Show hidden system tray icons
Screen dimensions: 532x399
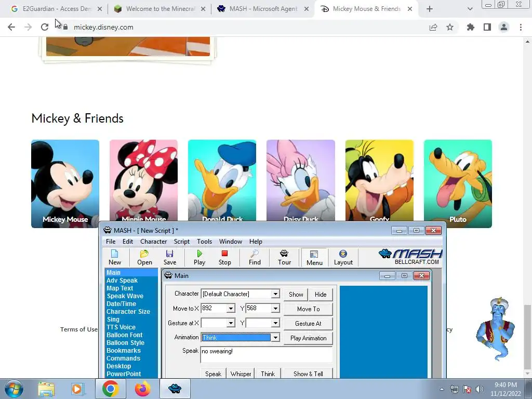coord(442,389)
